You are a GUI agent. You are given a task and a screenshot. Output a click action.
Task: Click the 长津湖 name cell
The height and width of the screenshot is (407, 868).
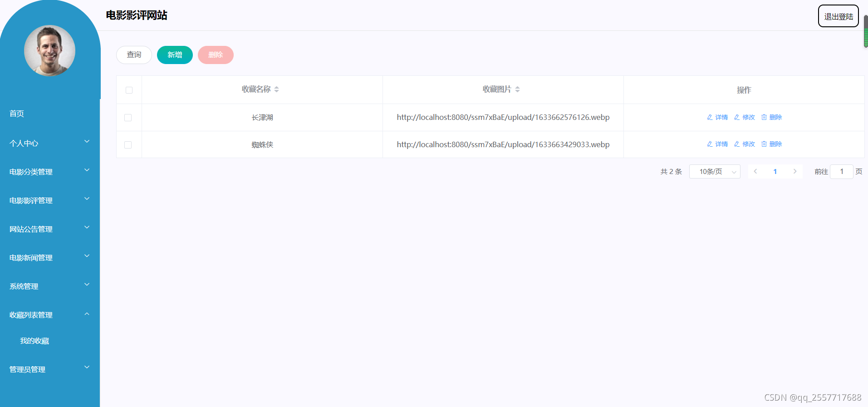(x=262, y=118)
